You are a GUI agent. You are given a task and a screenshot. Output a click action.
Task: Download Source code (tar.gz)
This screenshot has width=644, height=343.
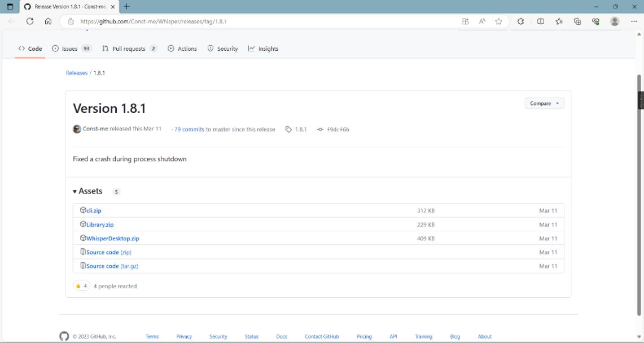(x=112, y=266)
